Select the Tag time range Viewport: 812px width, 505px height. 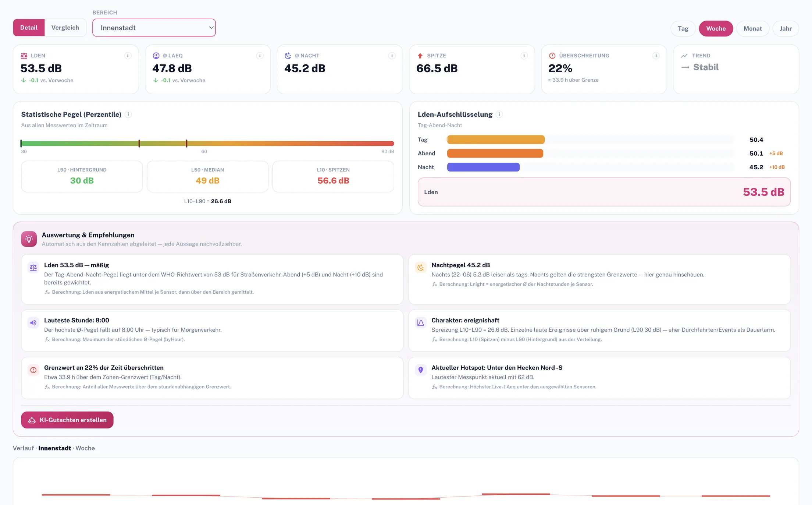coord(683,29)
